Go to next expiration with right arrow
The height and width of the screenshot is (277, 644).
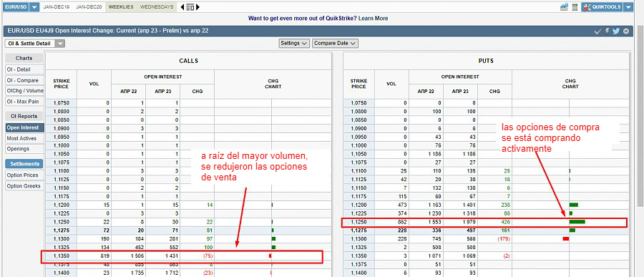click(198, 7)
